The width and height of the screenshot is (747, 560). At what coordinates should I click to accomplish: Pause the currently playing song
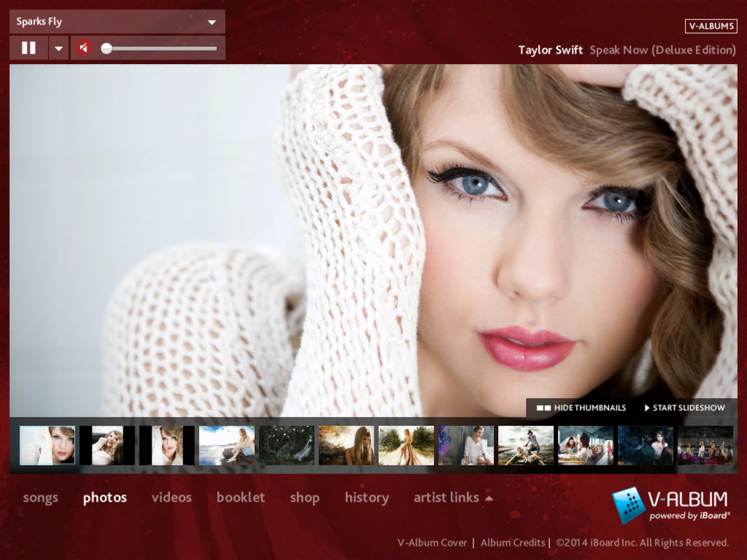(28, 48)
